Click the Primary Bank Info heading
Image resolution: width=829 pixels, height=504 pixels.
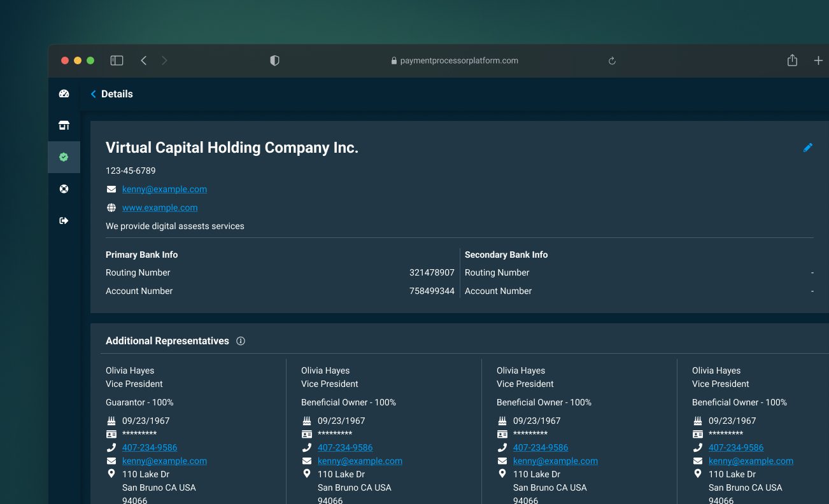pyautogui.click(x=141, y=255)
